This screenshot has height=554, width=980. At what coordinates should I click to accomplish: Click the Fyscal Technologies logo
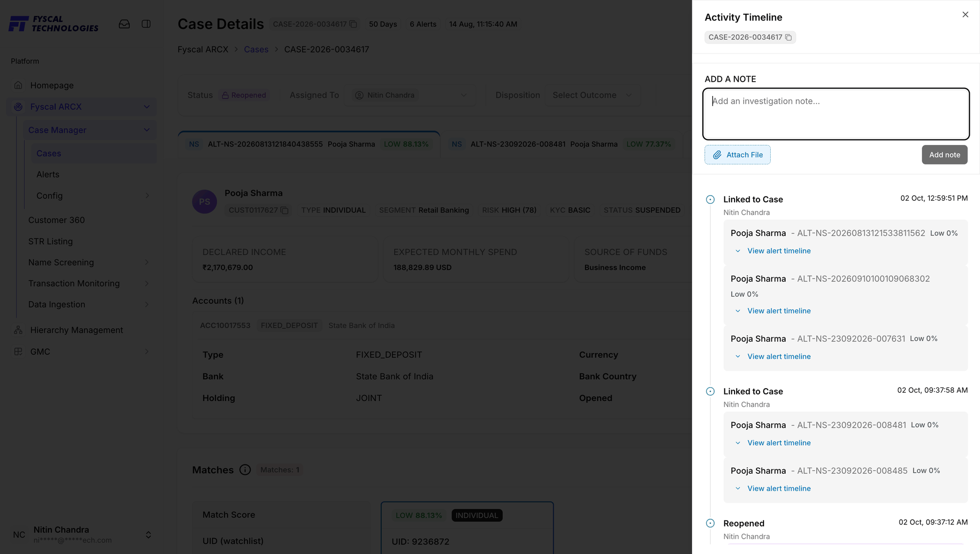54,24
